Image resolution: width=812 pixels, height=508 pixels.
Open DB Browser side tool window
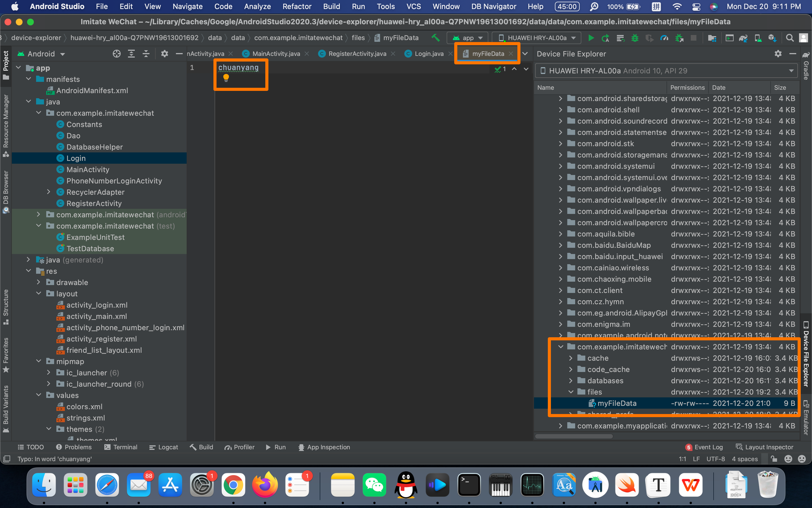(x=6, y=192)
